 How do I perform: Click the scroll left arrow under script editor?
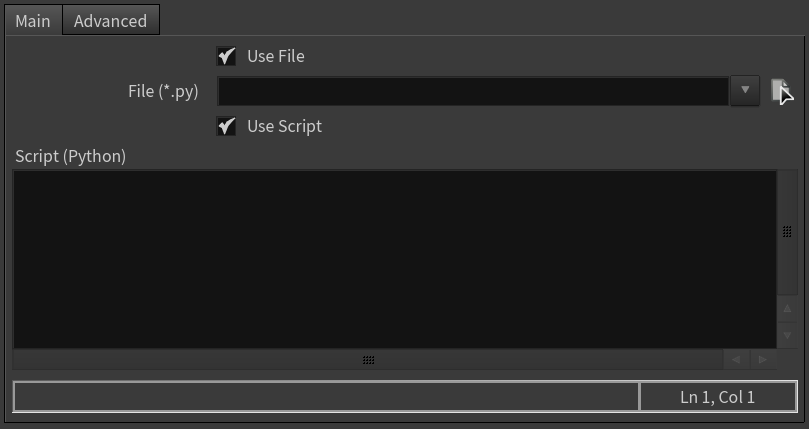[x=736, y=359]
